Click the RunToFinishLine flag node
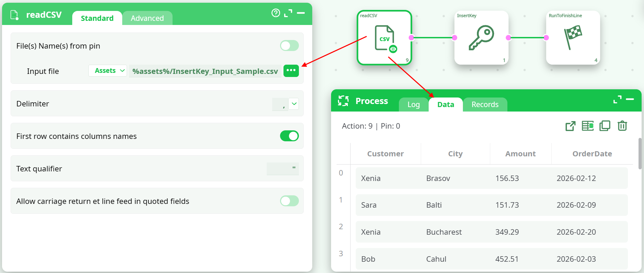644x273 pixels. [573, 38]
